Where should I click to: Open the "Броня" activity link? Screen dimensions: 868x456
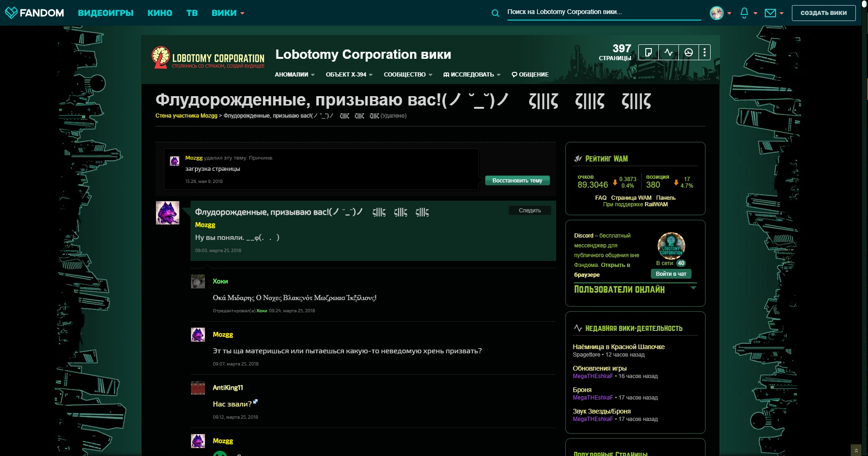[x=582, y=390]
